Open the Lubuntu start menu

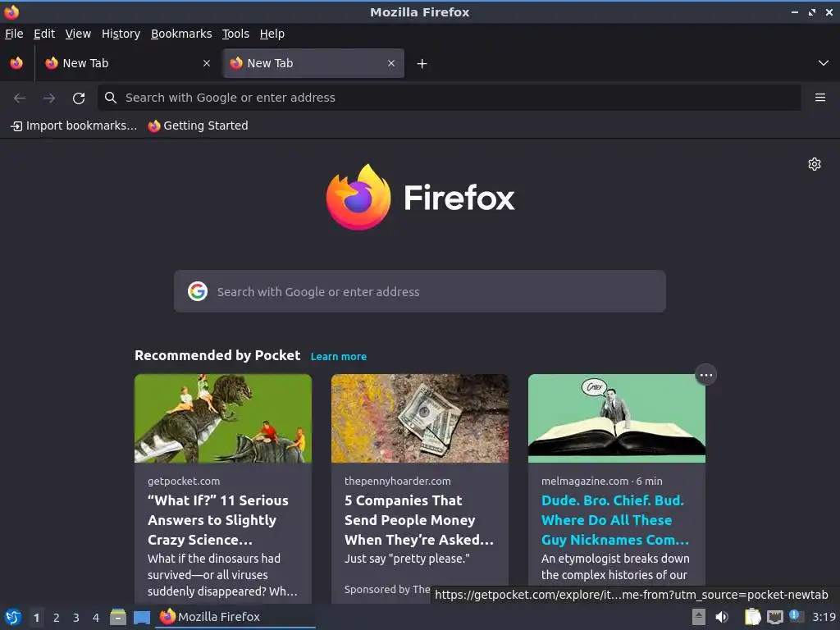[x=13, y=617]
